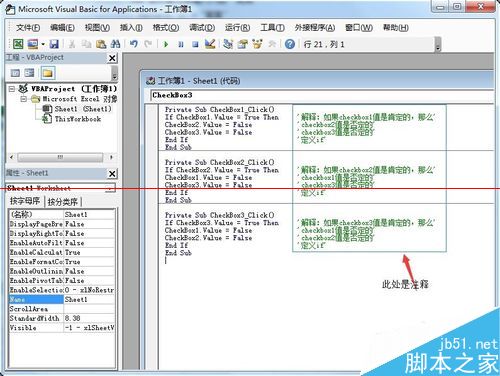Open the 窗口(W) menu
Image resolution: width=500 pixels, height=376 pixels.
[x=359, y=27]
